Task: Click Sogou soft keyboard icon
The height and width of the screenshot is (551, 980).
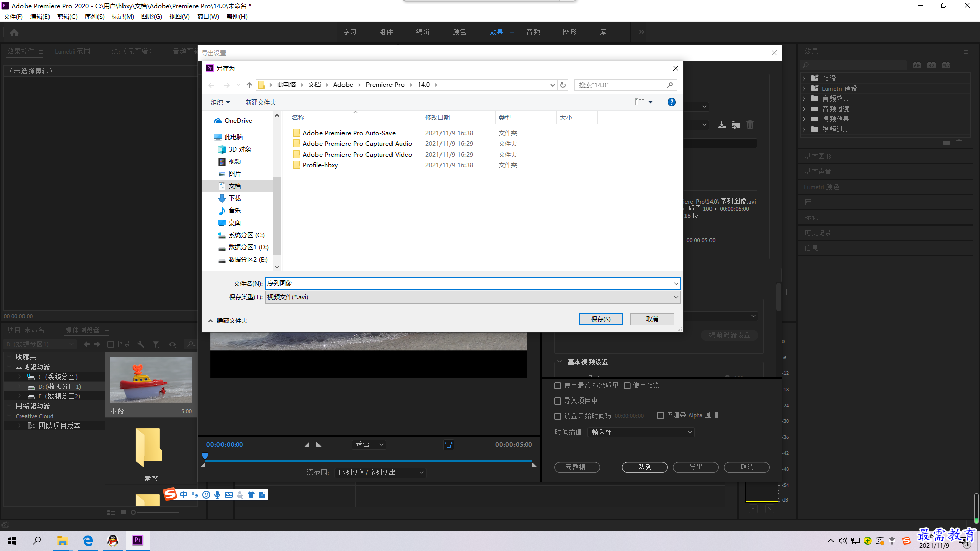Action: tap(229, 495)
